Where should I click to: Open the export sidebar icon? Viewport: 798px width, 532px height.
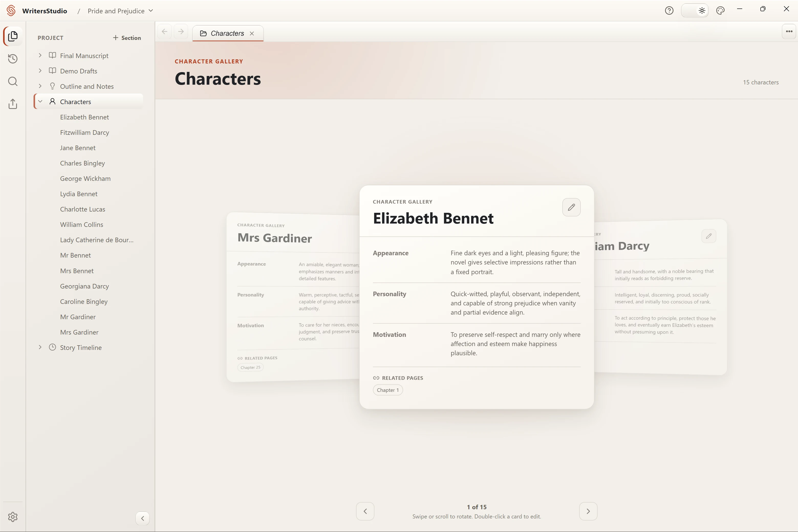click(13, 104)
